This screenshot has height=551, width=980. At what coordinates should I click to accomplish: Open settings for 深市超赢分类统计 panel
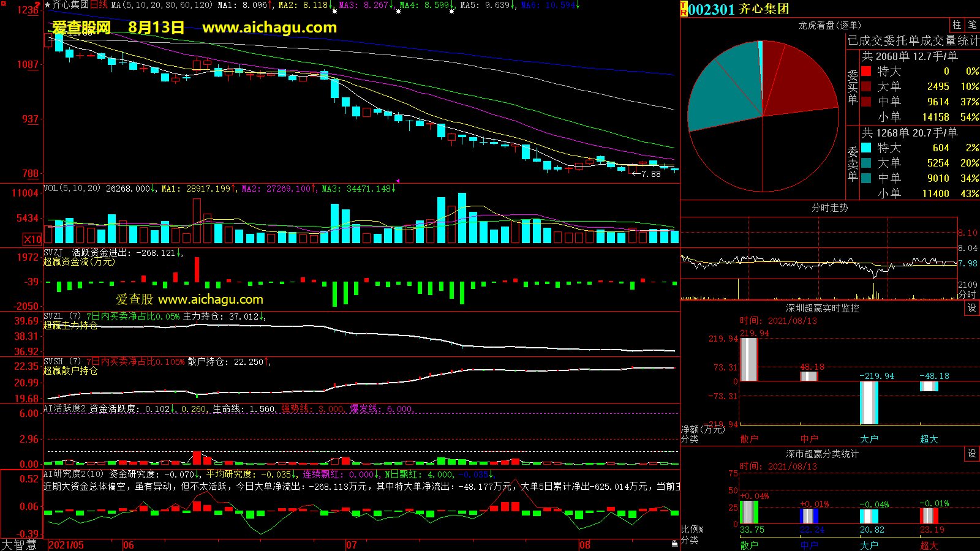[x=972, y=454]
